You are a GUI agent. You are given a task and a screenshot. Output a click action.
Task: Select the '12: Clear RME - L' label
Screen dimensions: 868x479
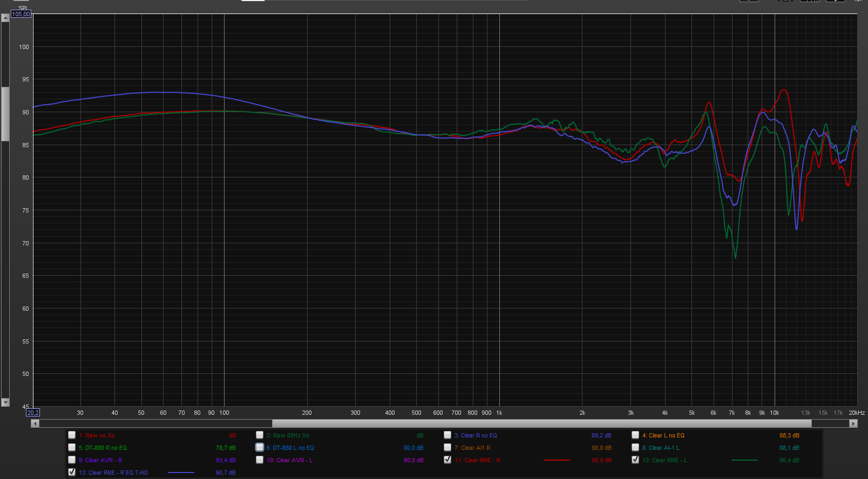click(x=664, y=460)
